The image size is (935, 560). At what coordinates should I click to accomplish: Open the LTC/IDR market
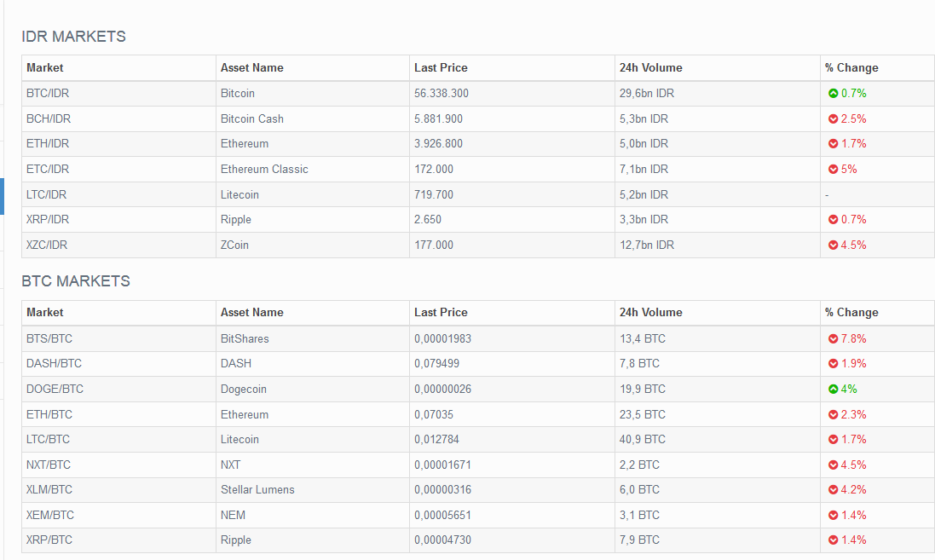tap(47, 194)
